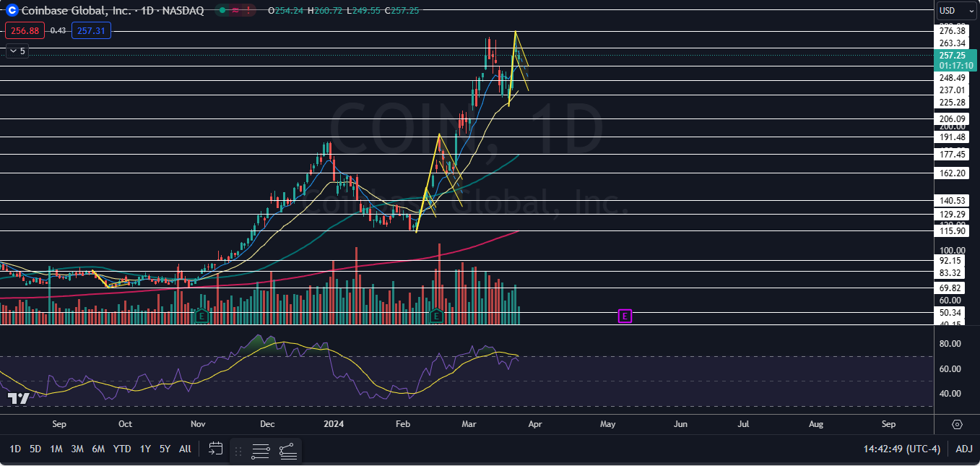Click the 162.20 price level label
The height and width of the screenshot is (466, 980).
pyautogui.click(x=953, y=173)
